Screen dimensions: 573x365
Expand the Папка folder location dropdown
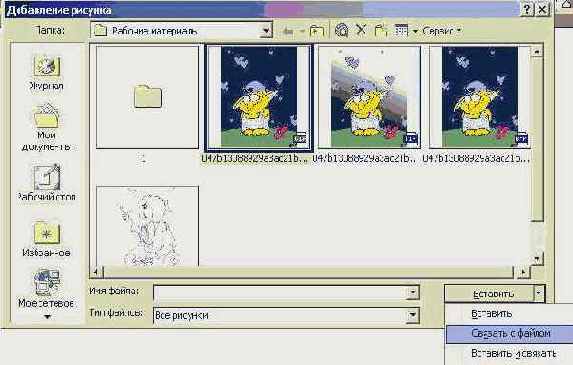point(266,31)
